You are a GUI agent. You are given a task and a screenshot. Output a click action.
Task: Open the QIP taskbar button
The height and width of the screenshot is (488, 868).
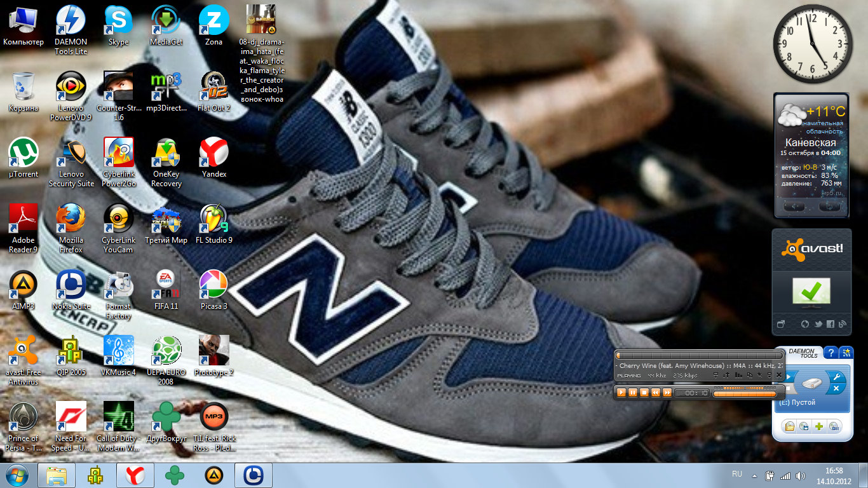point(95,475)
